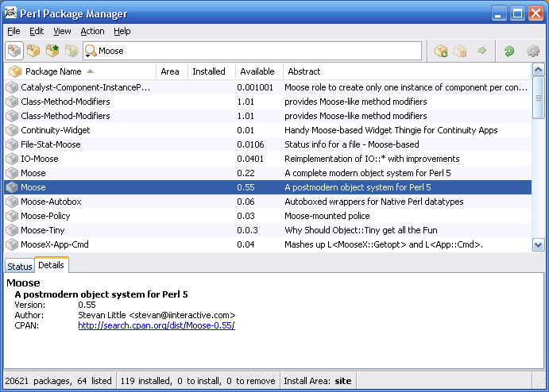Click the scrollbar up arrow
This screenshot has width=549, height=392.
pyautogui.click(x=538, y=71)
